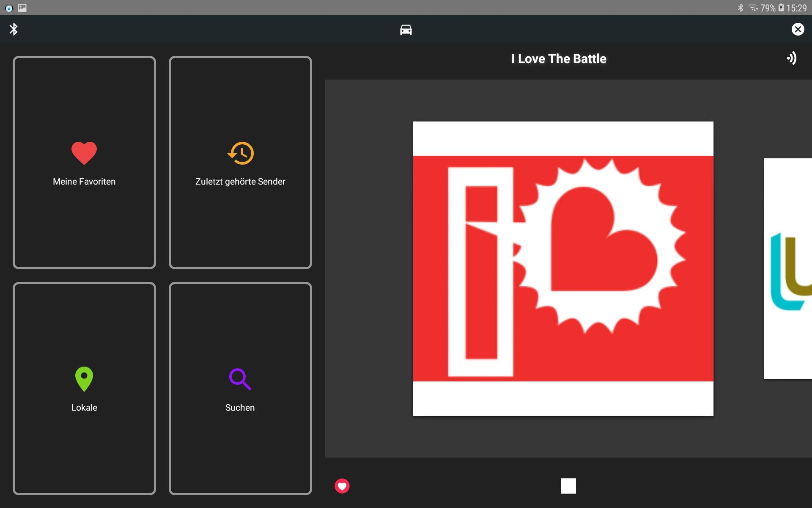This screenshot has height=508, width=812.
Task: Stop playback with the square button
Action: click(568, 486)
